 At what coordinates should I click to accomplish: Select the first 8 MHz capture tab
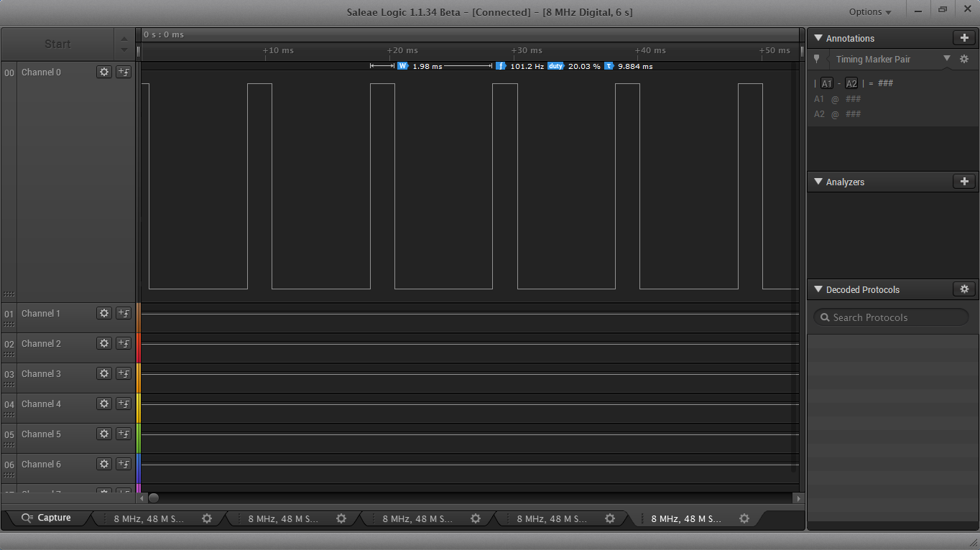(x=149, y=518)
